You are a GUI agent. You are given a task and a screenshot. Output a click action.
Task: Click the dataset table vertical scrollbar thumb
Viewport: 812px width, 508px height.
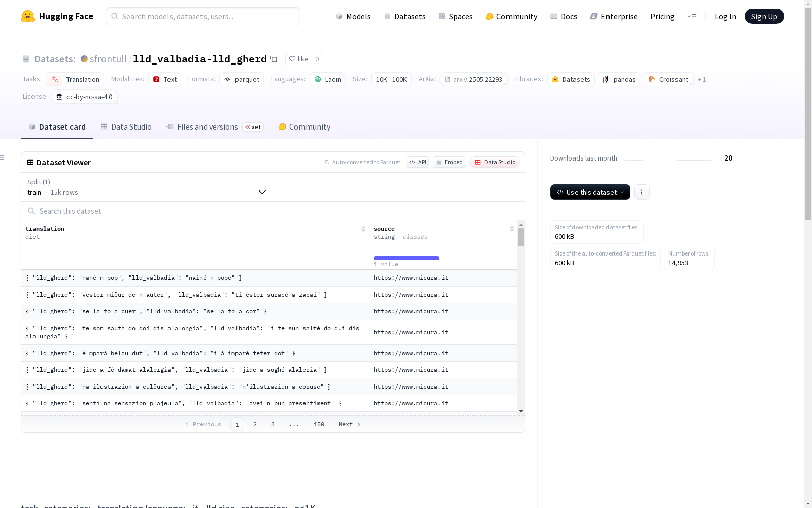[x=521, y=237]
